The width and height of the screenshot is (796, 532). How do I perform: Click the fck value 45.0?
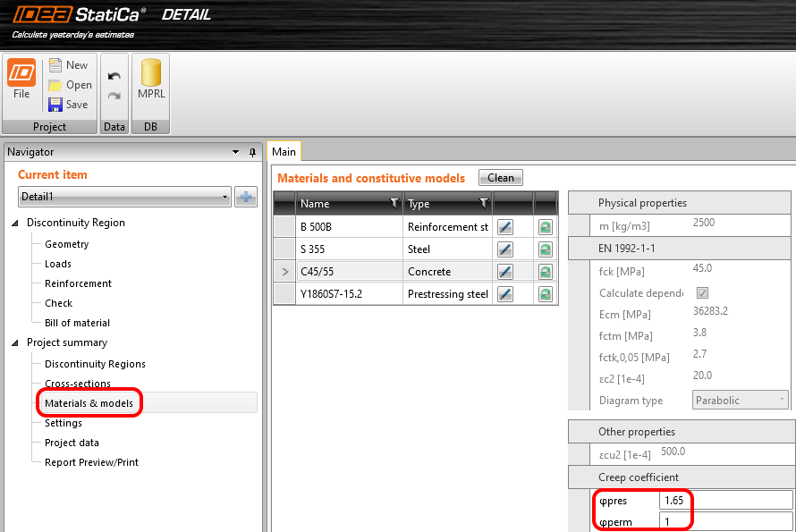coord(703,268)
